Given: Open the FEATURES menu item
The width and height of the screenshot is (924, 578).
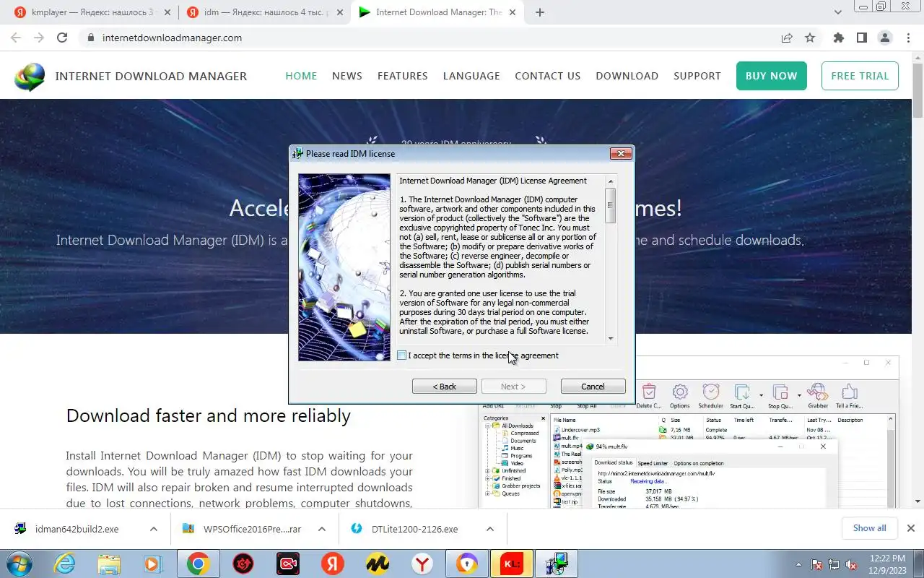Looking at the screenshot, I should tap(403, 76).
